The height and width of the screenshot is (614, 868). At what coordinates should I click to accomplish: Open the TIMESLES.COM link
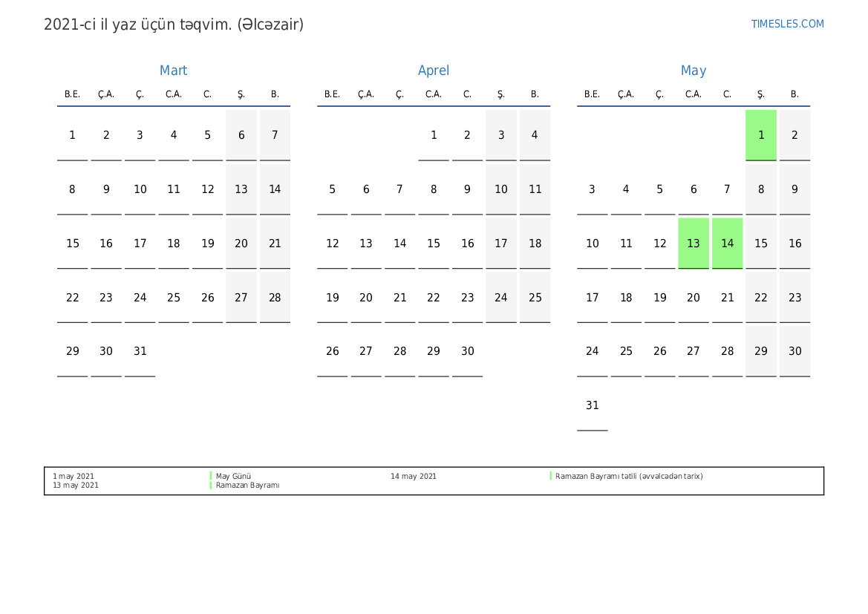[787, 24]
